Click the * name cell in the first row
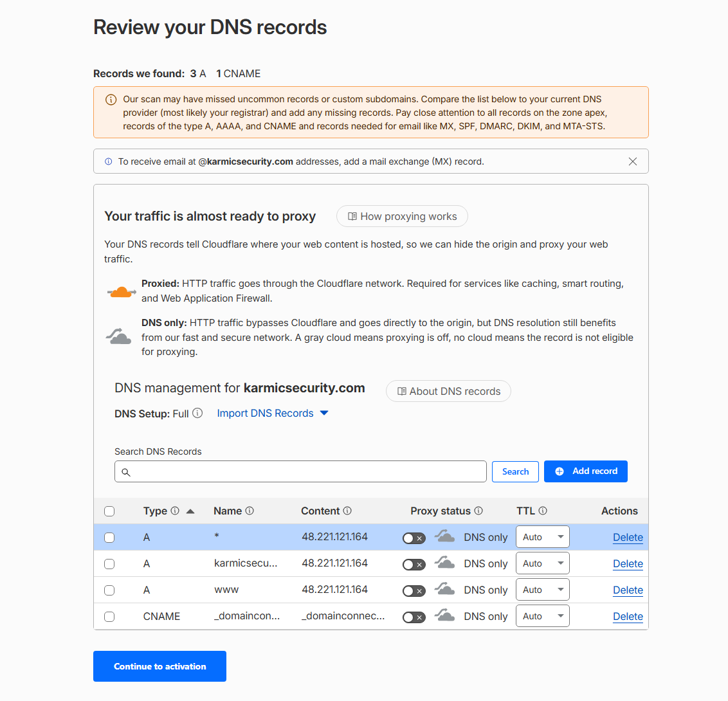Image resolution: width=728 pixels, height=701 pixels. [217, 536]
